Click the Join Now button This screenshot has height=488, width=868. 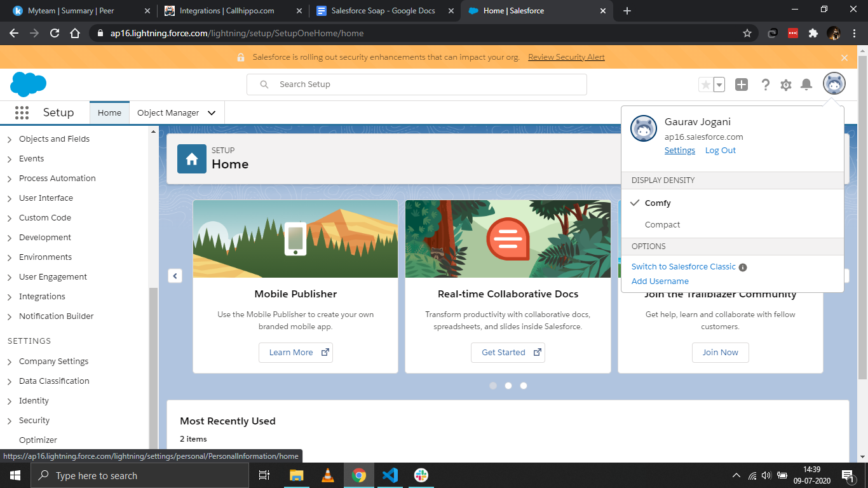(x=720, y=353)
